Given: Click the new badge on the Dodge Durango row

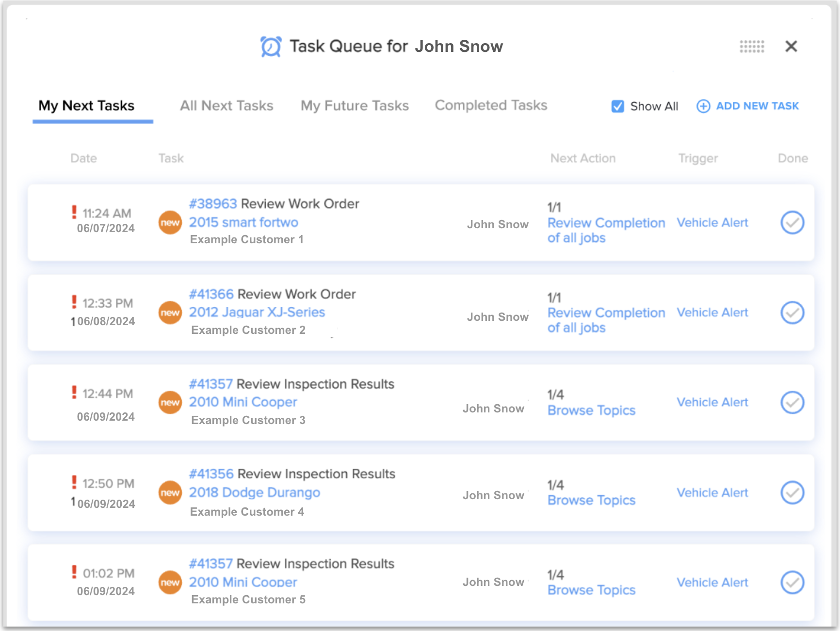Looking at the screenshot, I should (170, 492).
